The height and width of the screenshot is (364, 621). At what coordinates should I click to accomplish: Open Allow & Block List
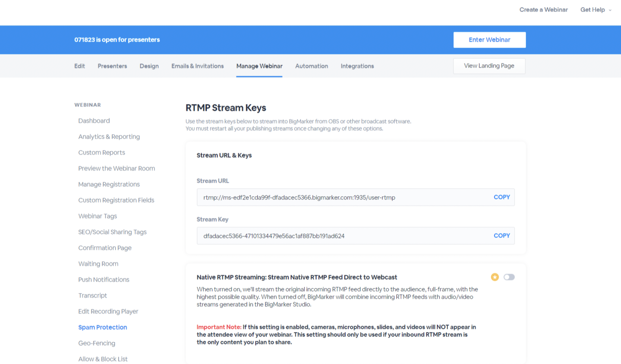click(x=102, y=359)
